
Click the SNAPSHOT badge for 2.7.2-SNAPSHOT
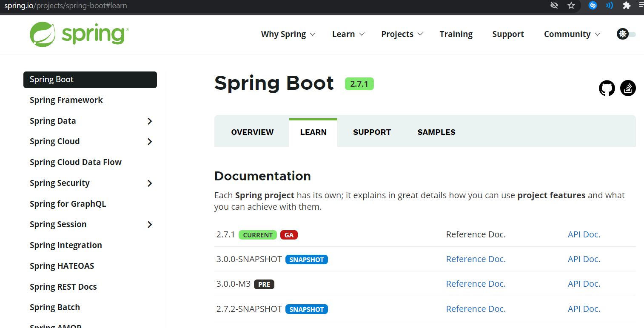click(306, 309)
